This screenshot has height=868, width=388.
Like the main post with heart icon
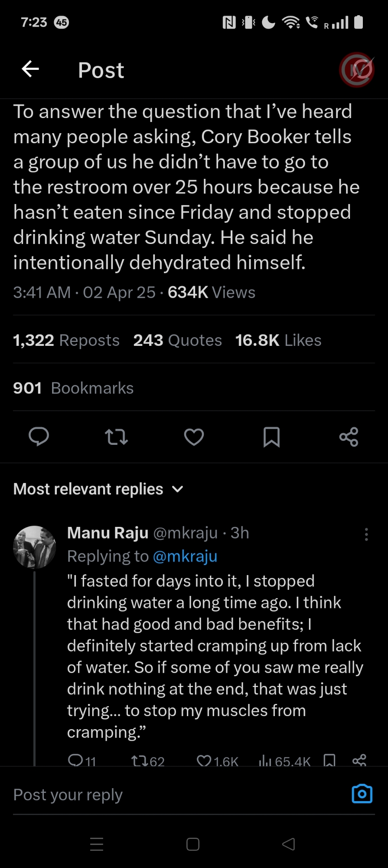pos(194,437)
